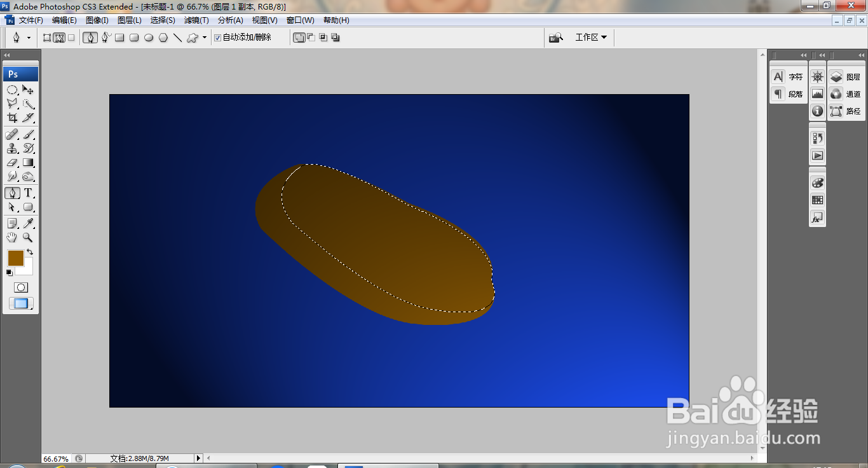This screenshot has height=468, width=868.
Task: Select the Rounded Rectangle shape tool in toolbox
Action: [28, 207]
